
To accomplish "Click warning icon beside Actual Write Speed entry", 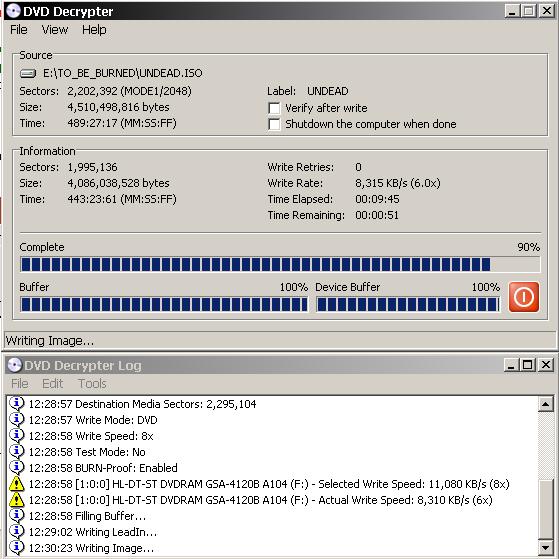I will [16, 500].
